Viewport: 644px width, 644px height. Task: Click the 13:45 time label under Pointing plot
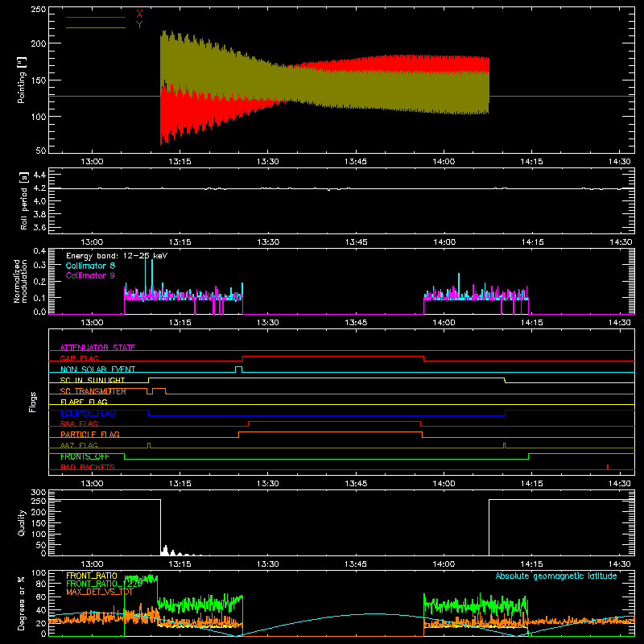pyautogui.click(x=356, y=162)
